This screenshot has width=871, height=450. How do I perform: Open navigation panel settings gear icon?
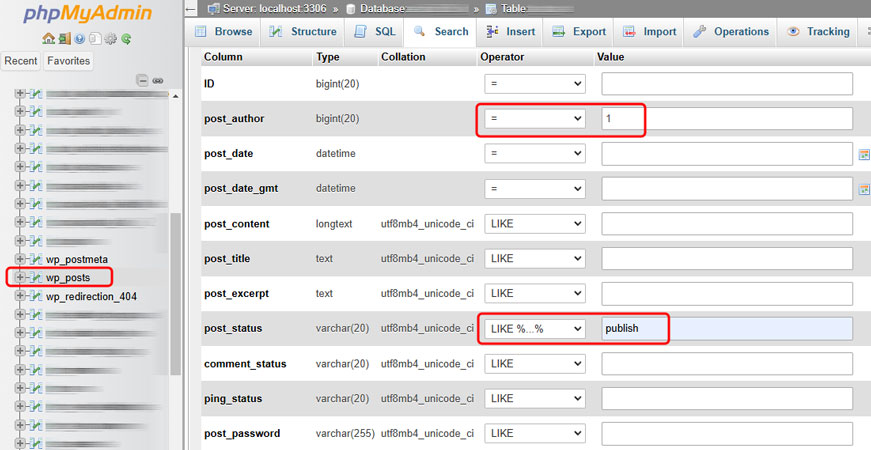click(x=111, y=39)
